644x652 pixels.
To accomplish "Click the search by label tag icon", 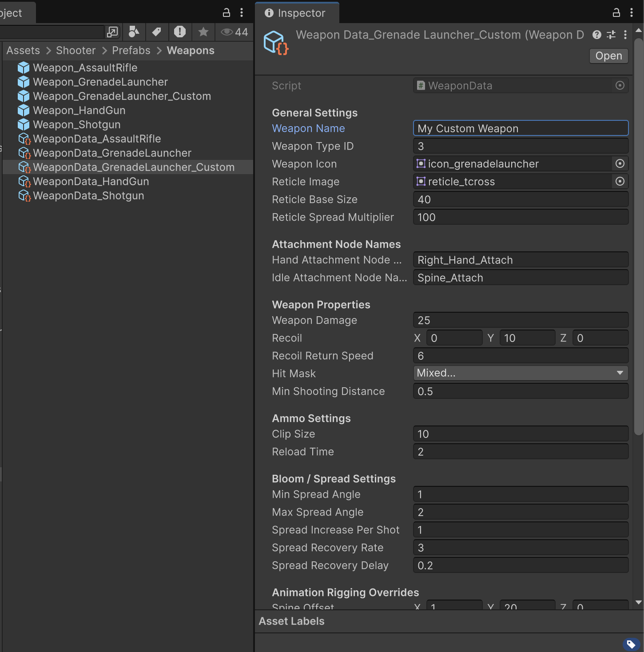I will pyautogui.click(x=156, y=32).
